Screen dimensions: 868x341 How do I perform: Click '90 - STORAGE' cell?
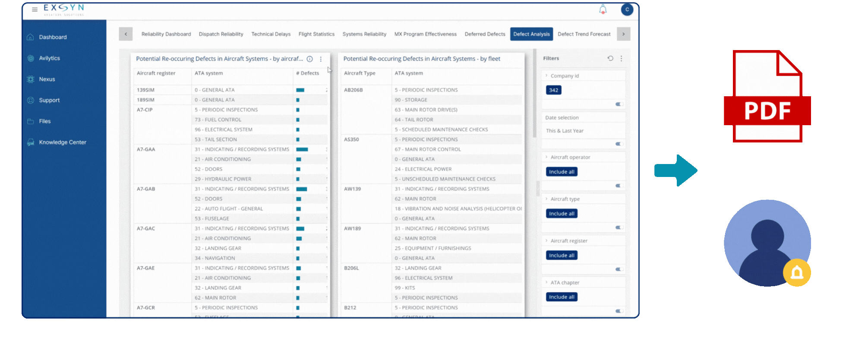pos(411,100)
